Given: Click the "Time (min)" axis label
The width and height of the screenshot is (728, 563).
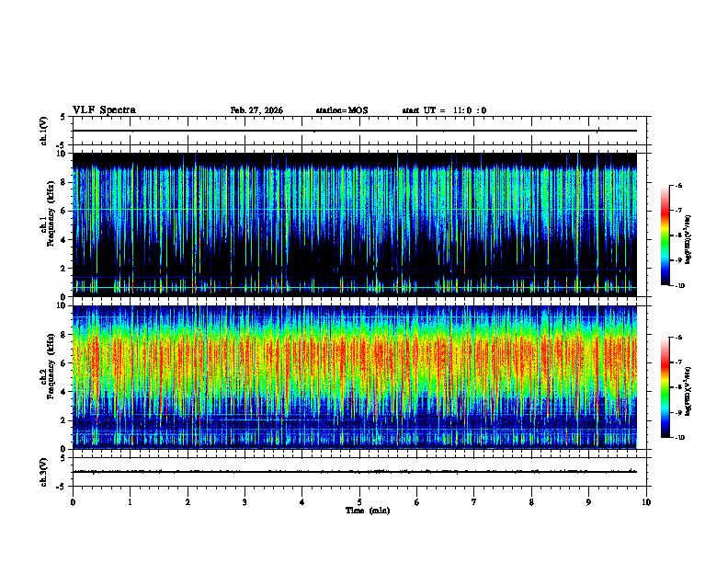Looking at the screenshot, I should (x=368, y=511).
